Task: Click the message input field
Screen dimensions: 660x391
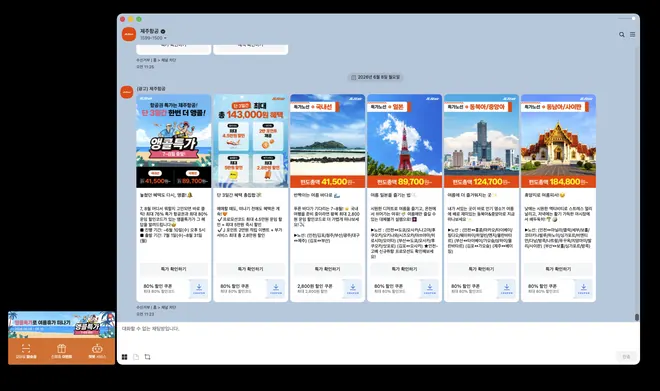Action: 378,337
